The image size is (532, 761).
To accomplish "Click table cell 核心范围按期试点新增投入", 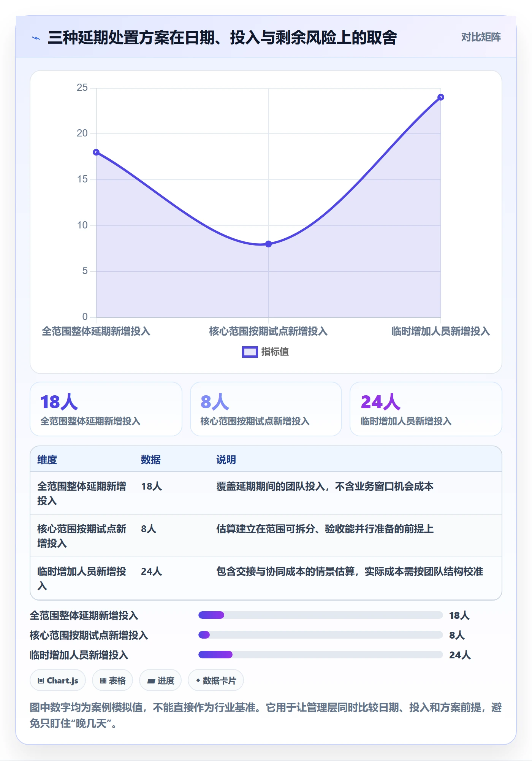I will coord(82,536).
